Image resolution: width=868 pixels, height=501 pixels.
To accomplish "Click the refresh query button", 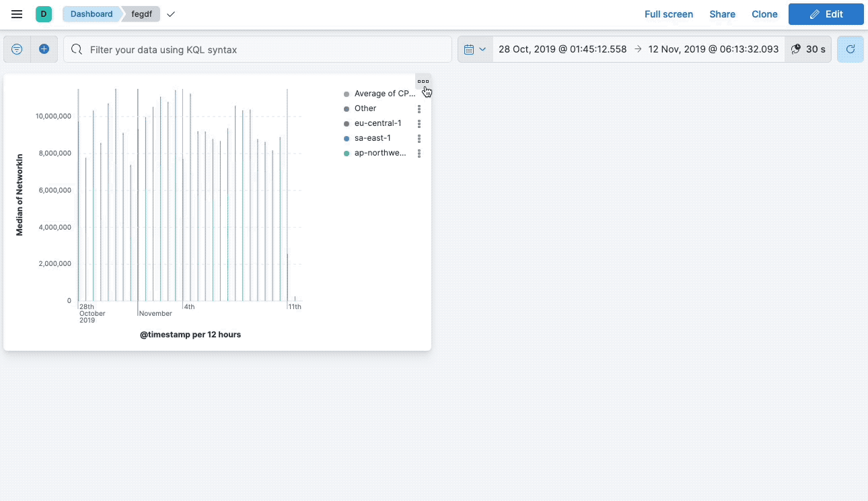I will click(x=851, y=49).
